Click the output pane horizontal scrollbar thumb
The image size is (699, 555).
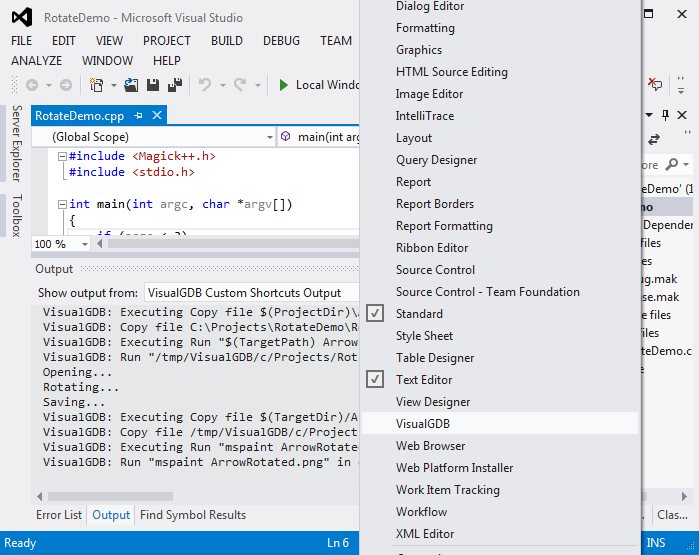110,496
